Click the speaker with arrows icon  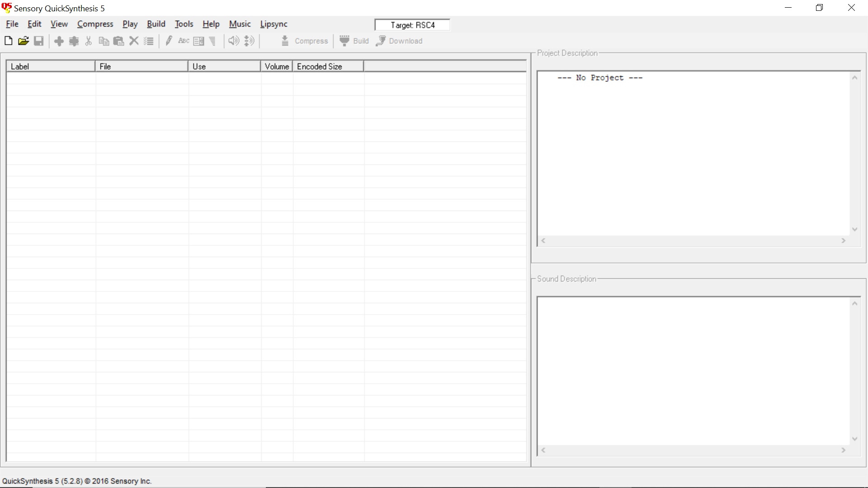[249, 41]
